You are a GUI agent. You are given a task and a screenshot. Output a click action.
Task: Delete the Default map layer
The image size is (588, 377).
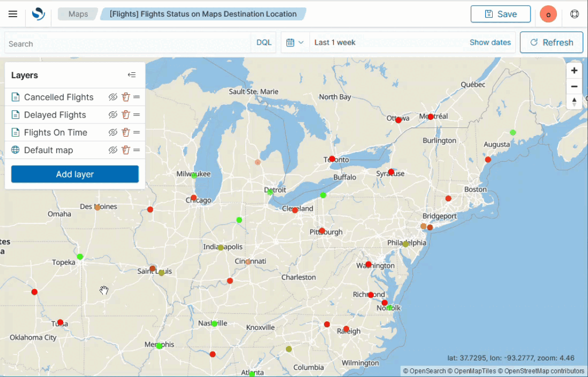pos(126,150)
